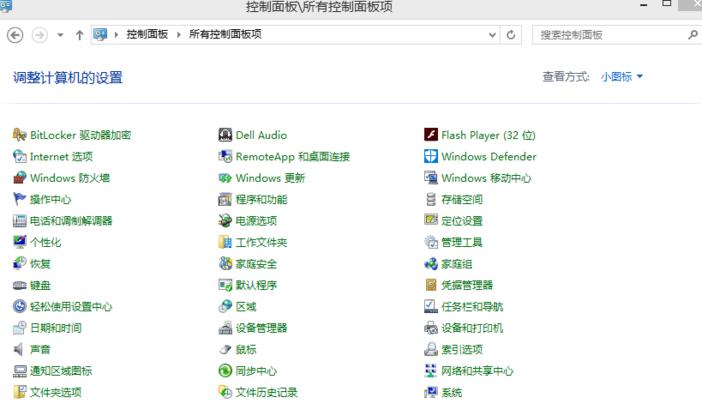
Task: Open the 查看方式 小图标 dropdown
Action: point(622,77)
